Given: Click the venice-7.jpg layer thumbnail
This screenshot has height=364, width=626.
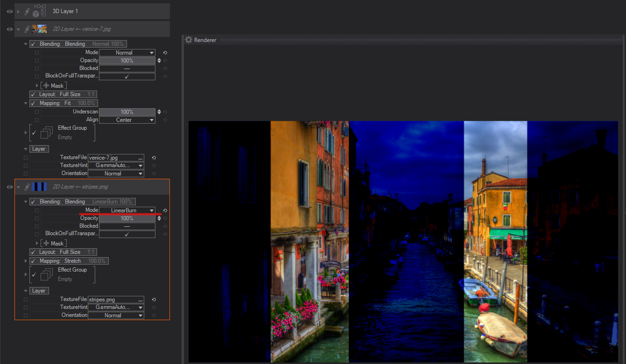Looking at the screenshot, I should click(x=39, y=29).
